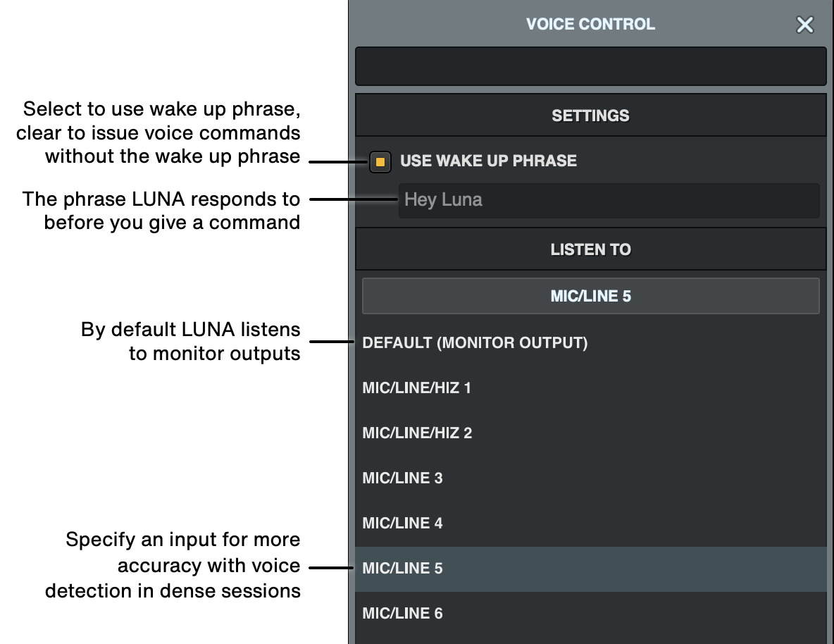Click the orange wake phrase indicator square

[x=380, y=161]
